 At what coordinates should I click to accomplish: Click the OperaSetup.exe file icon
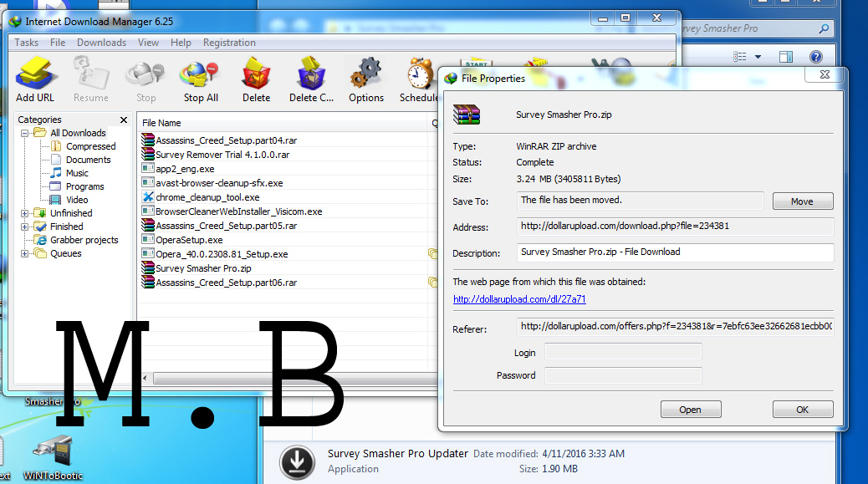click(x=148, y=240)
